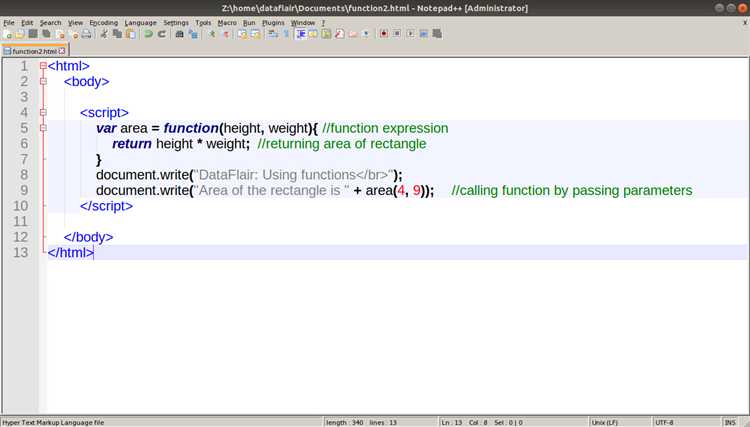Open the Language menu
750x427 pixels.
pos(140,22)
